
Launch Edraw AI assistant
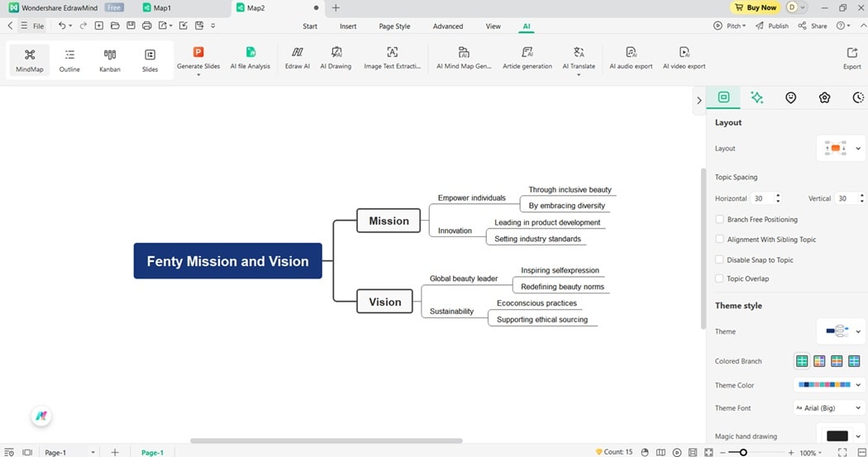coord(298,57)
